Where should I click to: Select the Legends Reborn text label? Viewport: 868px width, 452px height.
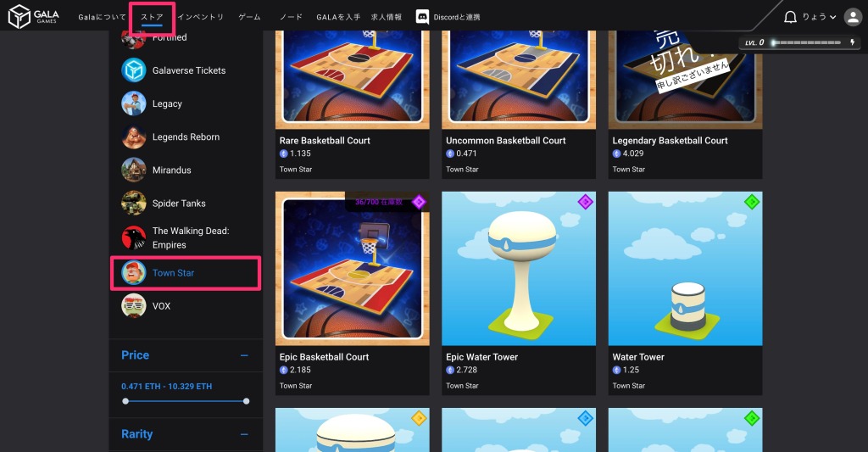click(186, 137)
